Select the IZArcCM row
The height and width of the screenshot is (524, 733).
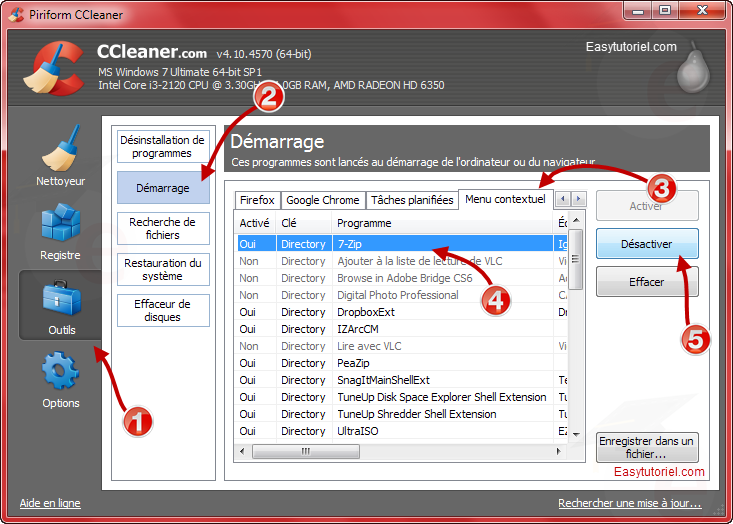point(401,329)
